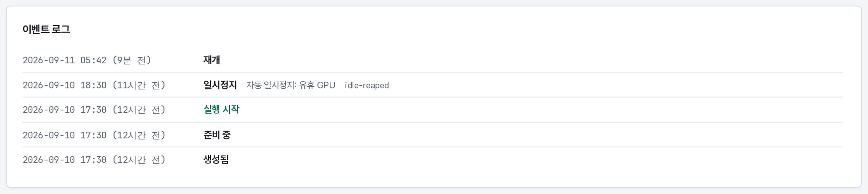Image resolution: width=868 pixels, height=194 pixels.
Task: Click the 18:30 time value
Action: click(x=94, y=85)
